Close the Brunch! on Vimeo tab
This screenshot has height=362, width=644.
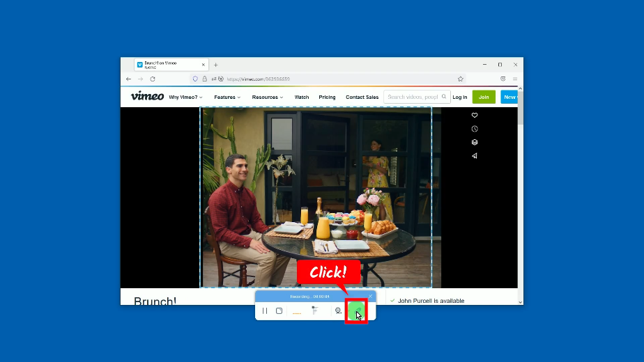coord(204,65)
